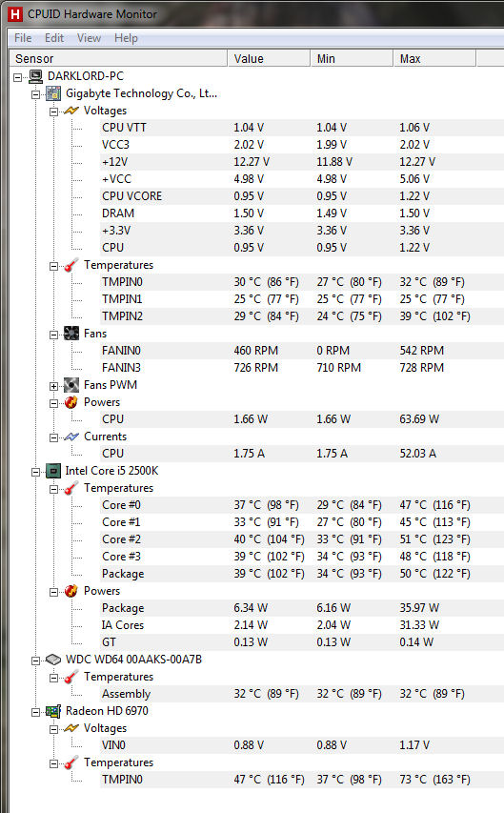
Task: Click the WDC hard drive icon
Action: (x=53, y=660)
